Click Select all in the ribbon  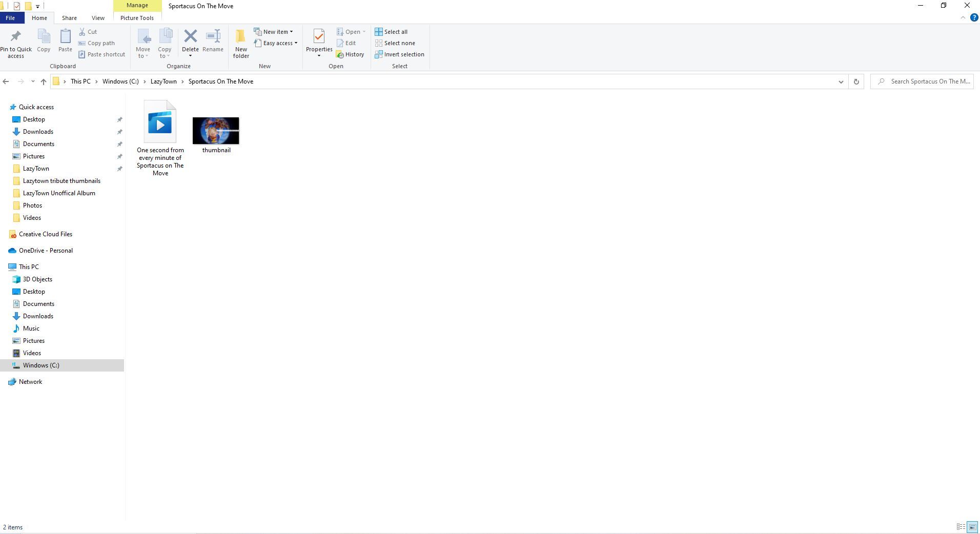(392, 32)
